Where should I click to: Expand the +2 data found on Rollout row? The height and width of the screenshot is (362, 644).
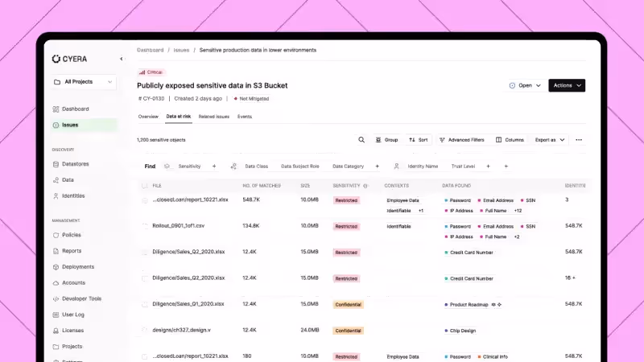(517, 237)
